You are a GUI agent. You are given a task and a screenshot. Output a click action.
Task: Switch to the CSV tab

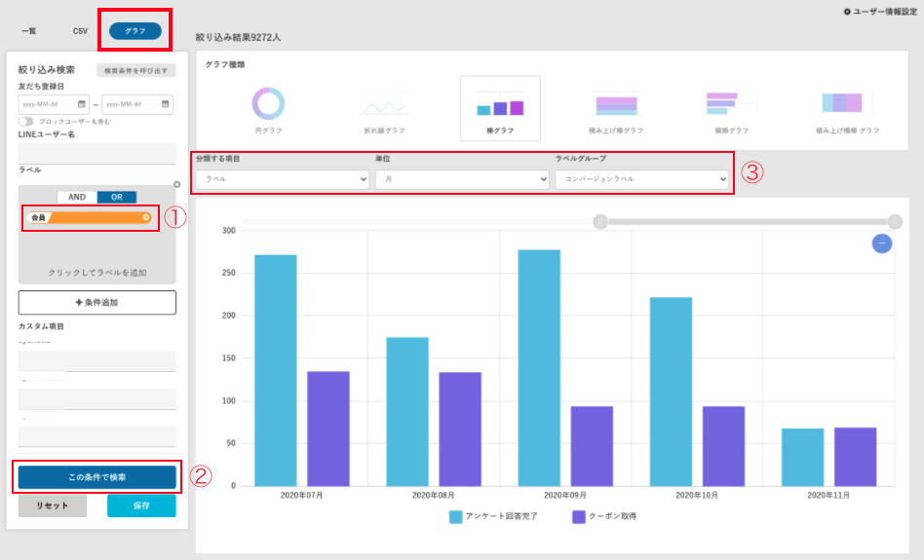pyautogui.click(x=80, y=31)
